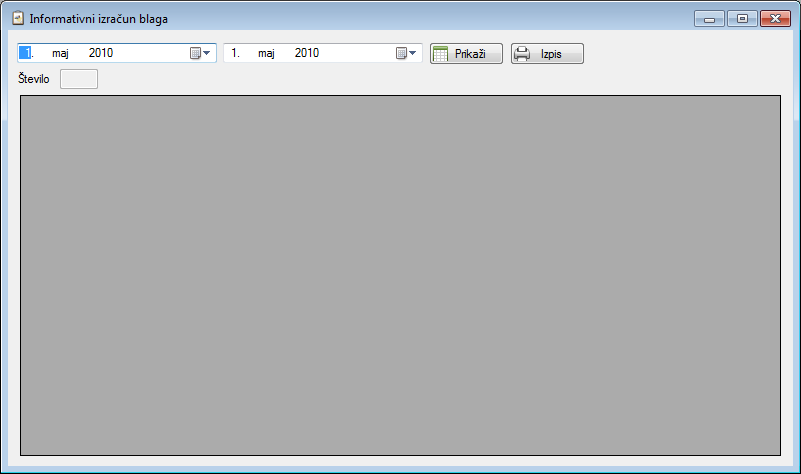This screenshot has height=474, width=801.
Task: Minimize the Informativni izračun blaga window
Action: click(709, 19)
